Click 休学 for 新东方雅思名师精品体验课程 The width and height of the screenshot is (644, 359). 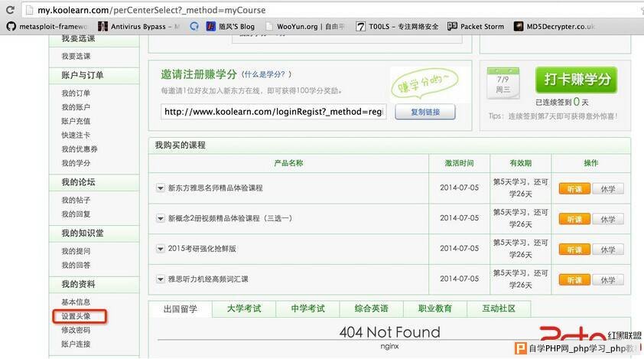click(x=608, y=189)
